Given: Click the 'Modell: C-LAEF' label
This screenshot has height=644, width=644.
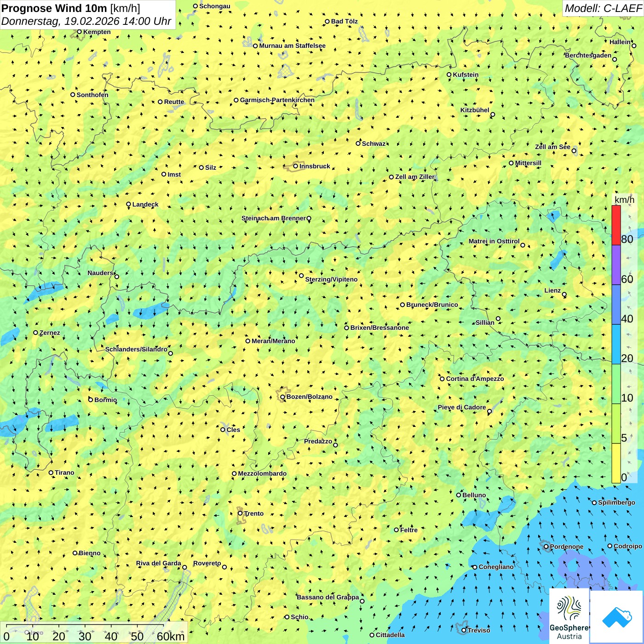Looking at the screenshot, I should point(603,8).
